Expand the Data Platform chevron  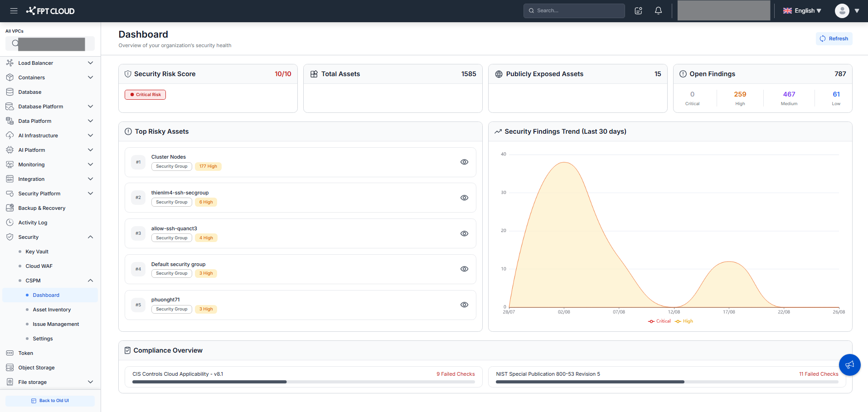[x=90, y=121]
